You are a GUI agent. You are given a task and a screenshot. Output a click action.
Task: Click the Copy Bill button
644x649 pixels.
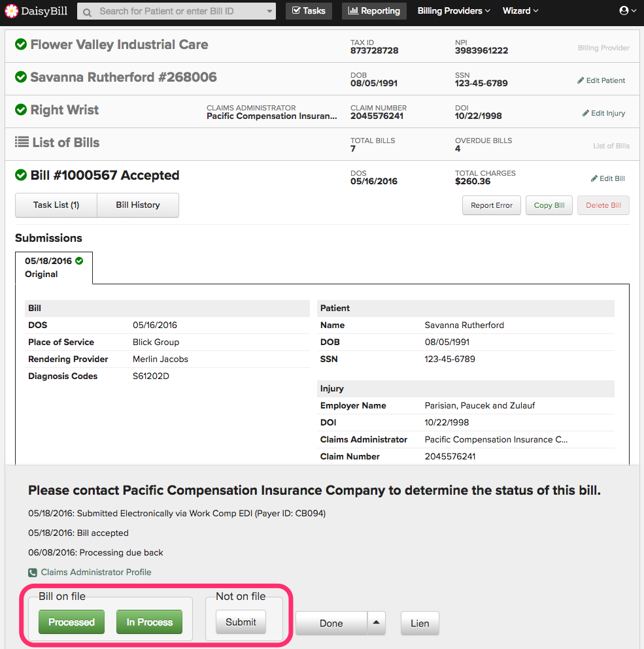coord(549,205)
